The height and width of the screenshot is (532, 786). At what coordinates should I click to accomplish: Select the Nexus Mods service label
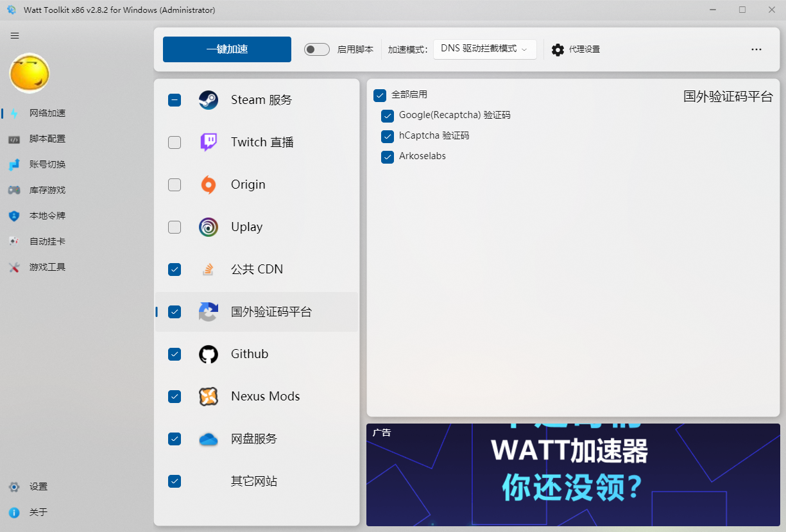point(266,397)
